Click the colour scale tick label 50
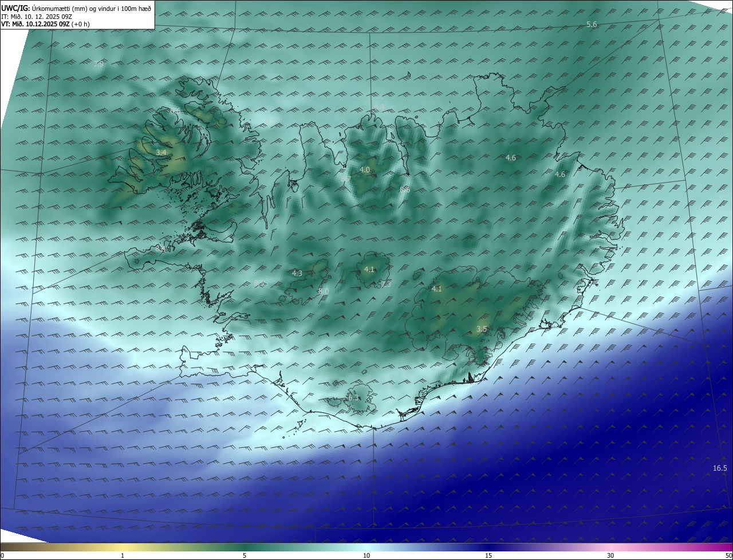 point(728,555)
